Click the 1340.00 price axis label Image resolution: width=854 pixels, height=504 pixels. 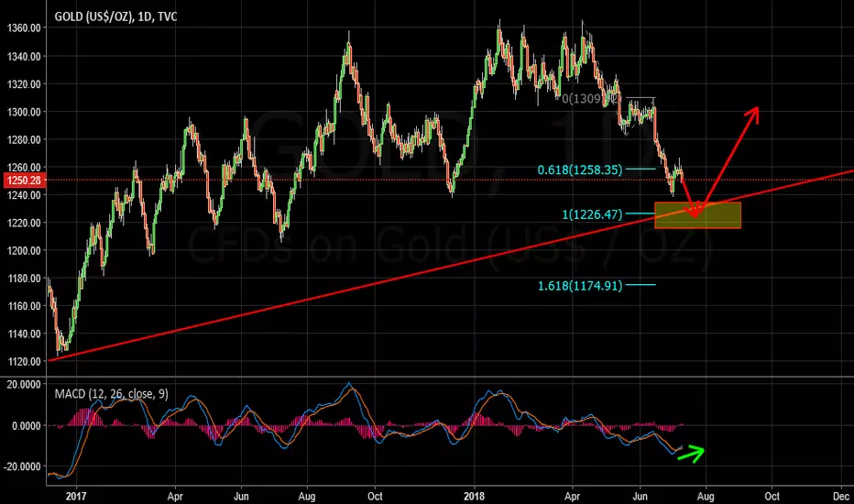point(24,56)
